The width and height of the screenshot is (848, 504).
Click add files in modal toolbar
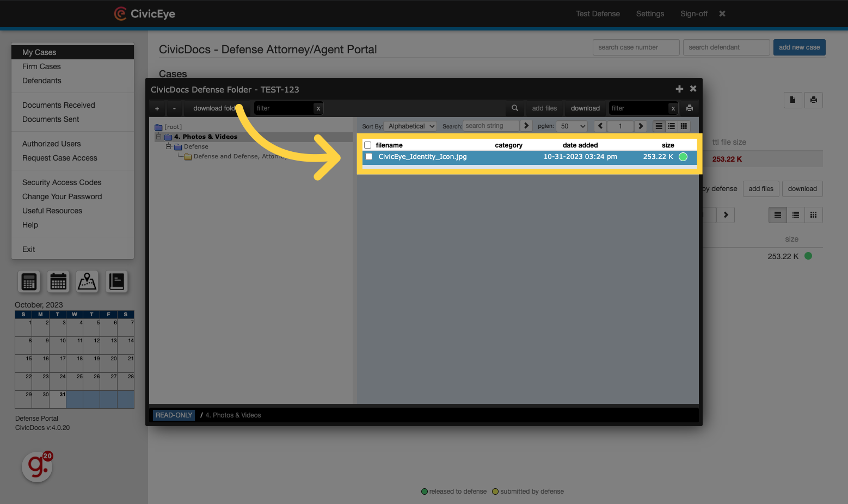click(x=544, y=108)
